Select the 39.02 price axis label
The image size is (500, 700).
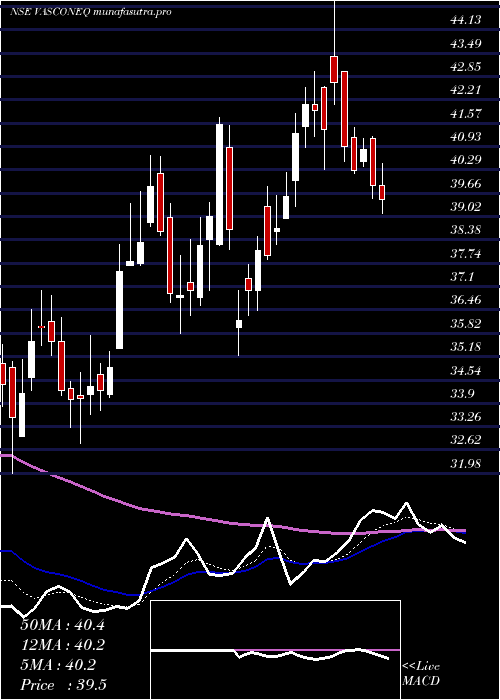466,207
